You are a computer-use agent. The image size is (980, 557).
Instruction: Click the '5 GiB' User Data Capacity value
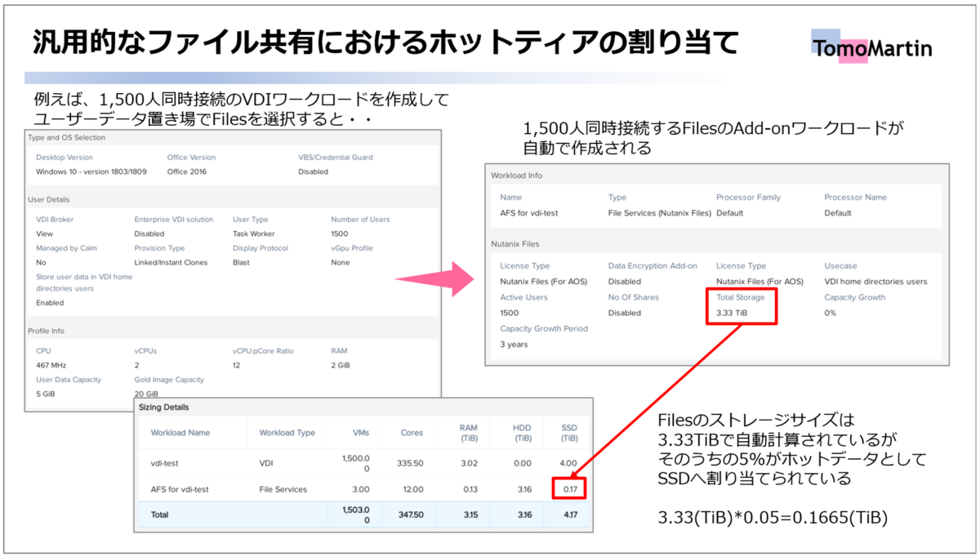[x=47, y=394]
